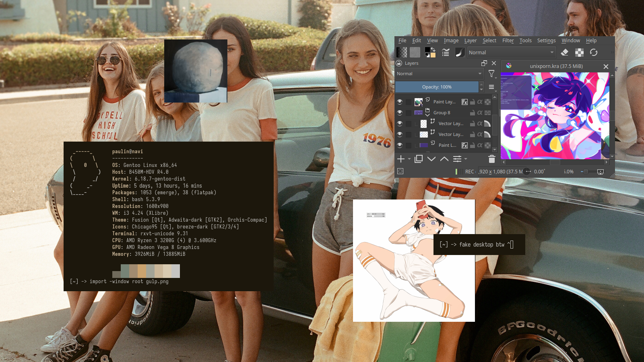The height and width of the screenshot is (362, 644).
Task: Click the fill gradients icon in the toolbar
Action: pos(402,52)
